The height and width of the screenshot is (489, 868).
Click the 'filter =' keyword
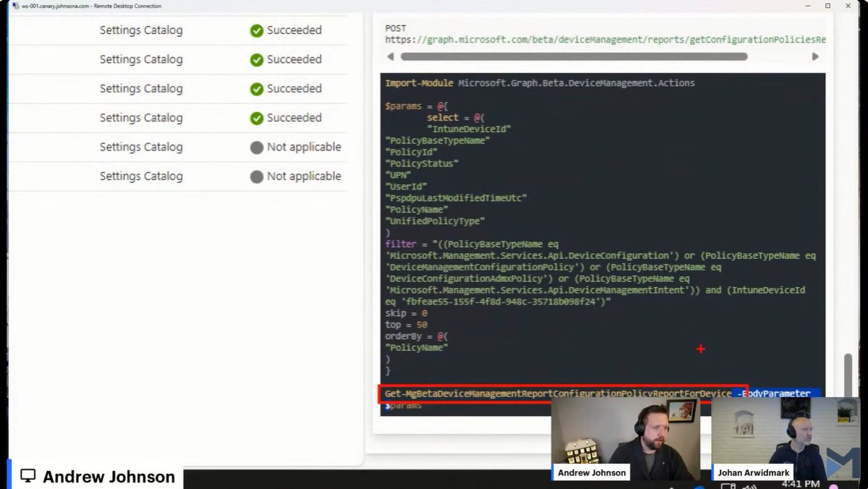pos(407,244)
